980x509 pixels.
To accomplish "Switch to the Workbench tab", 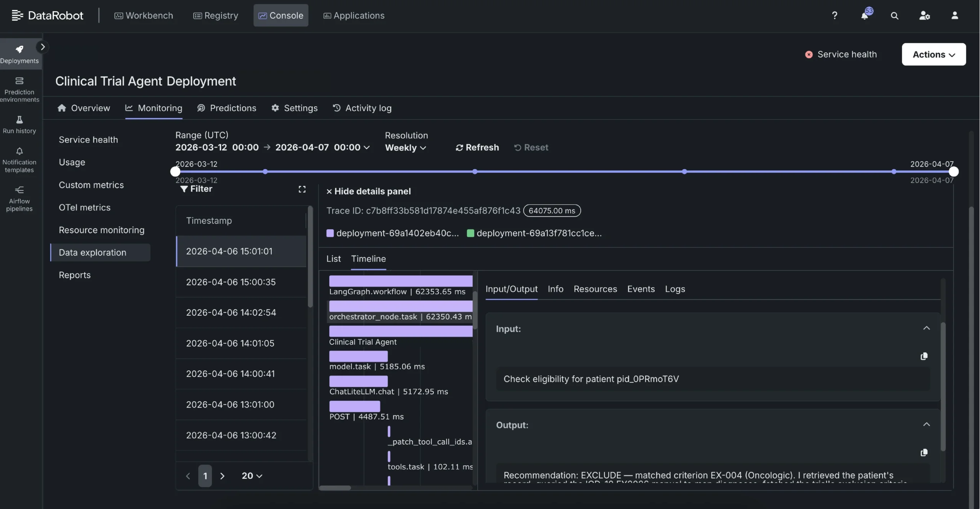I will point(144,15).
